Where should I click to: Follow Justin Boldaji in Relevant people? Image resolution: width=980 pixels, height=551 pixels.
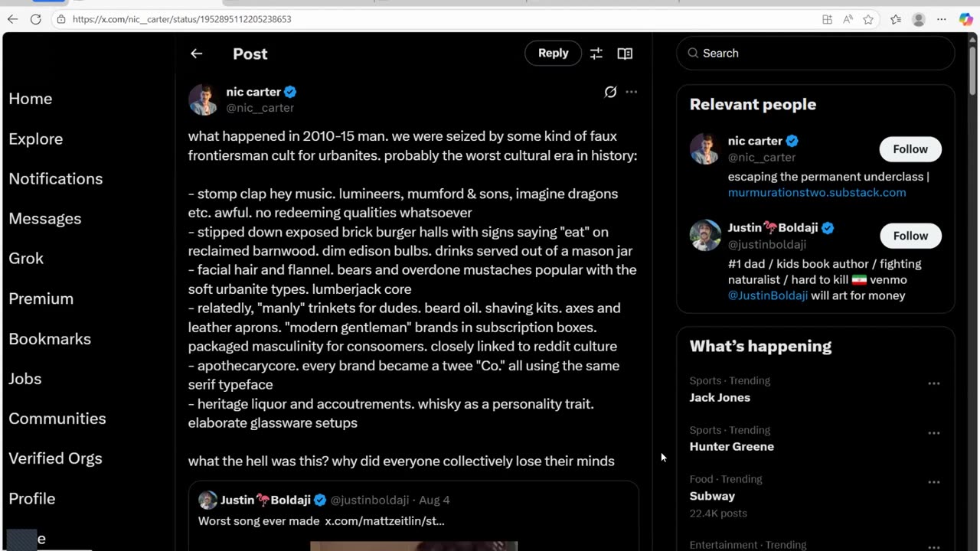pyautogui.click(x=910, y=236)
